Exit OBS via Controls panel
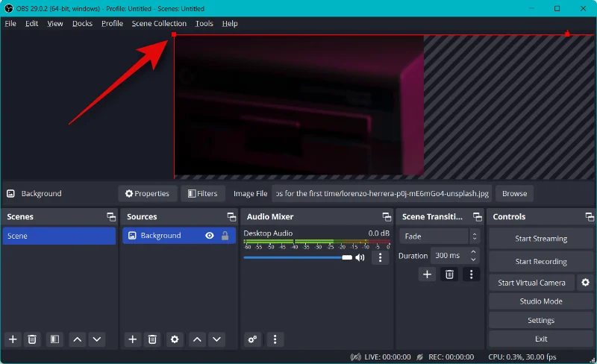The height and width of the screenshot is (364, 597). (x=541, y=339)
